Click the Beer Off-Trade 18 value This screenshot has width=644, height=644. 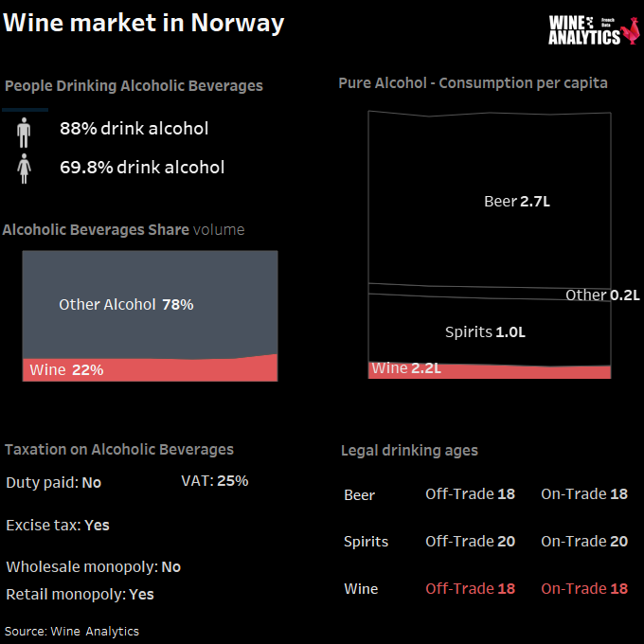[x=471, y=493]
